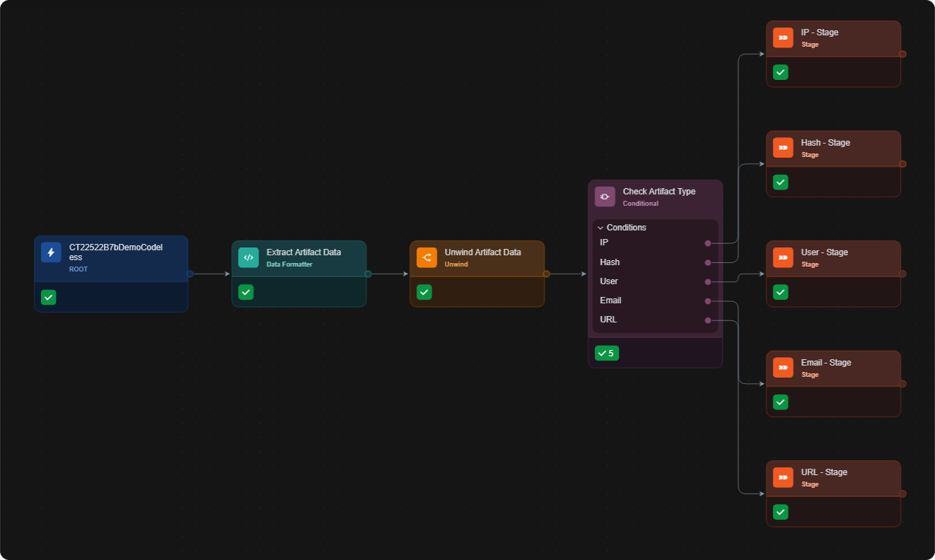The width and height of the screenshot is (935, 560).
Task: Select the Check Artifact Type title
Action: pos(659,192)
